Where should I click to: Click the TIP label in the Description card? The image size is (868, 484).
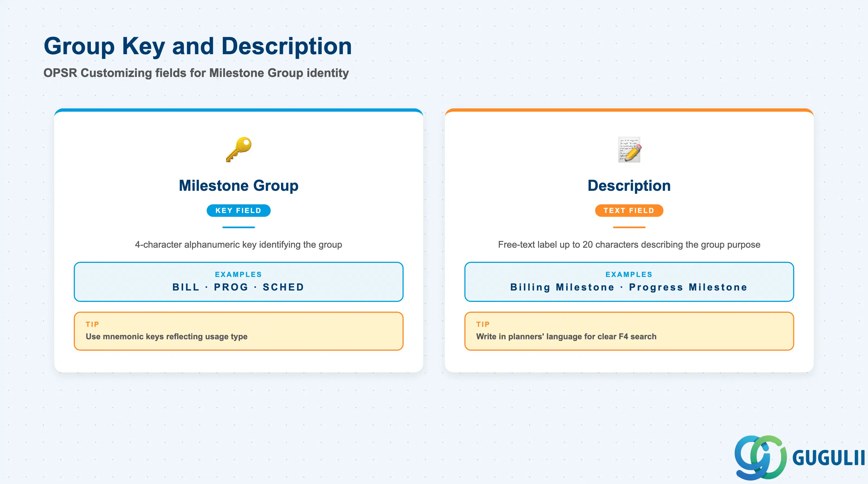pyautogui.click(x=483, y=324)
